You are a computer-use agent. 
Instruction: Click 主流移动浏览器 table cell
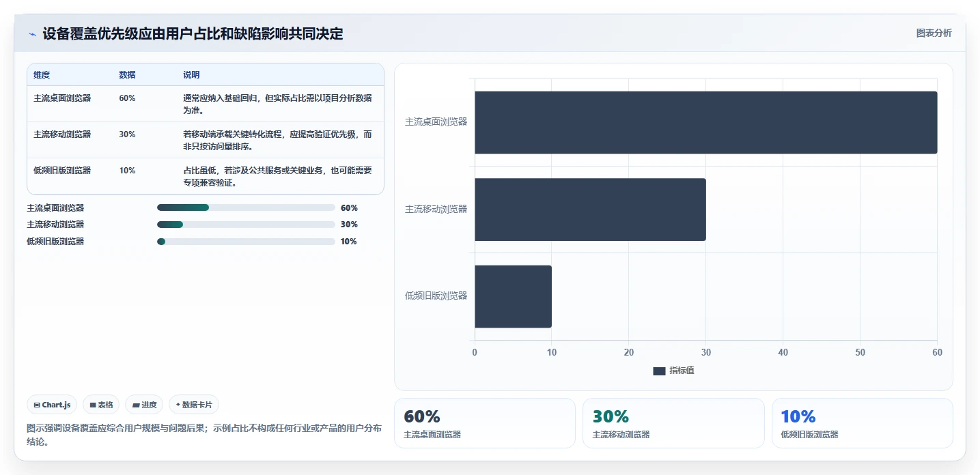(x=62, y=134)
